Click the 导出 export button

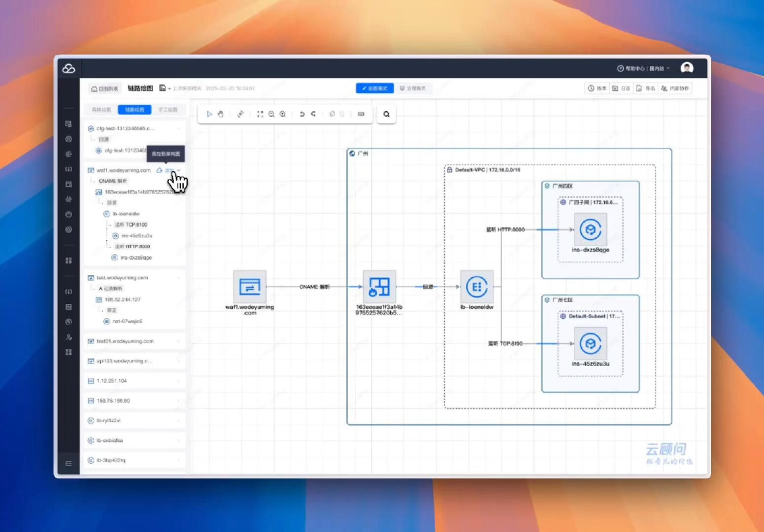[x=646, y=89]
